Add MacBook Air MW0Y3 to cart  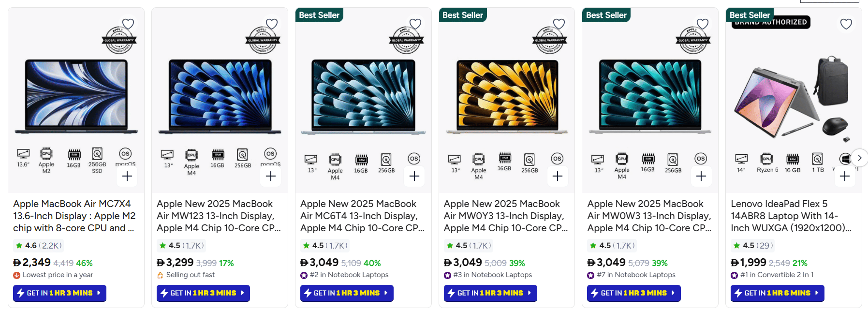558,177
